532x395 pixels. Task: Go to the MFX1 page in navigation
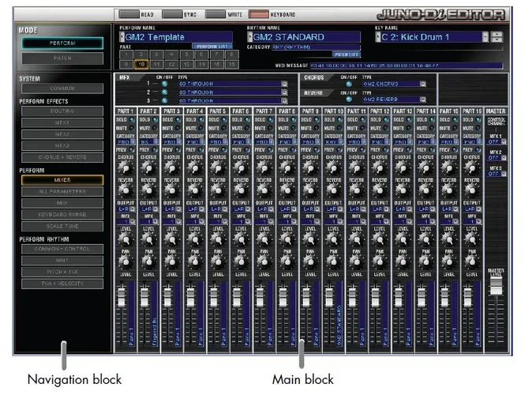(x=62, y=122)
